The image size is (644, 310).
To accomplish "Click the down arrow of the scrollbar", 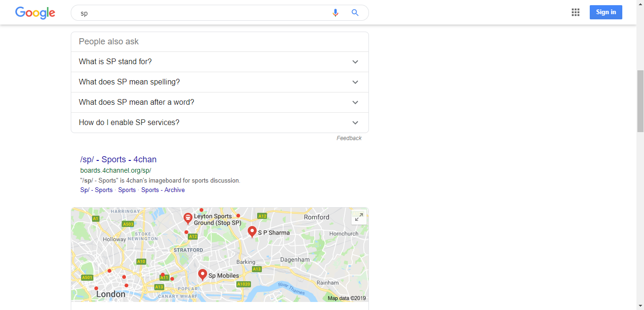I will [640, 306].
